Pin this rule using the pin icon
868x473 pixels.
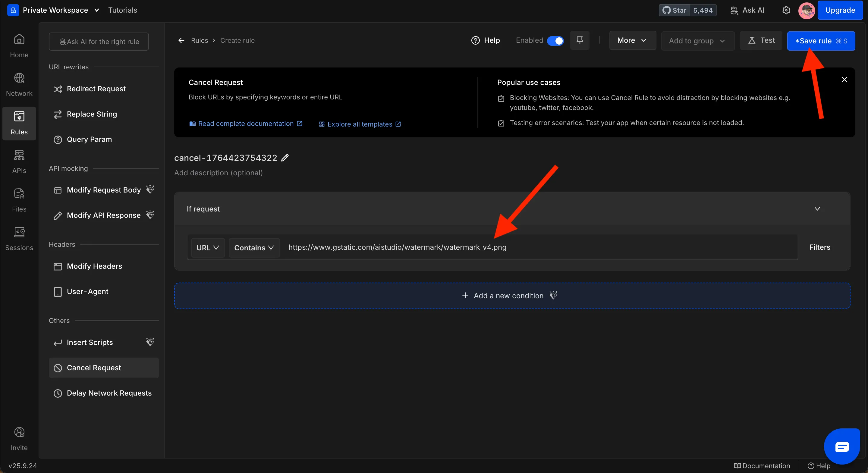580,40
